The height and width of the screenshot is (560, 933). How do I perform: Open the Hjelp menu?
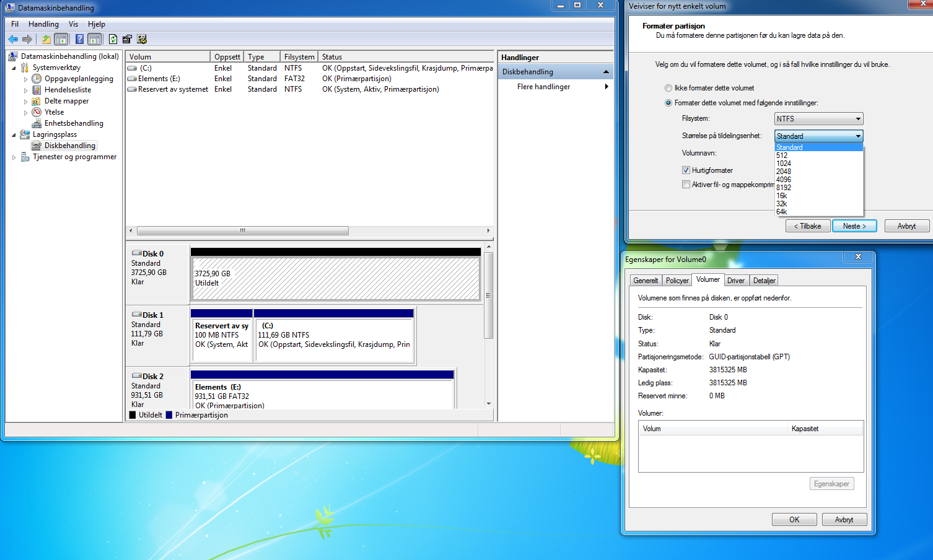(97, 24)
